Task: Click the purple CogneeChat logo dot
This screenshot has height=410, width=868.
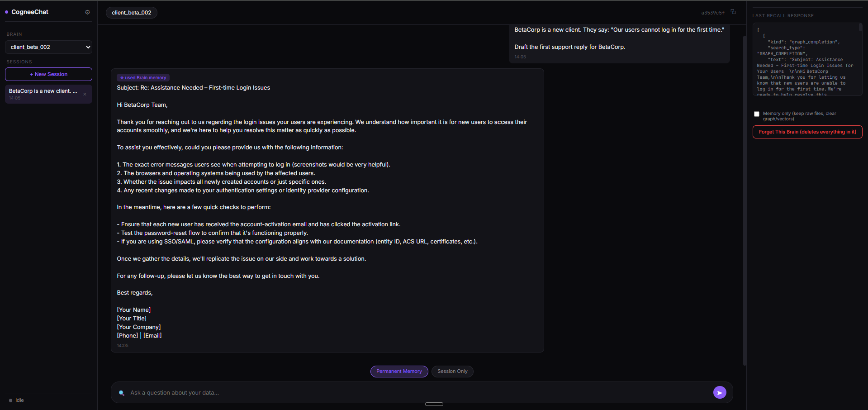Action: coord(7,12)
